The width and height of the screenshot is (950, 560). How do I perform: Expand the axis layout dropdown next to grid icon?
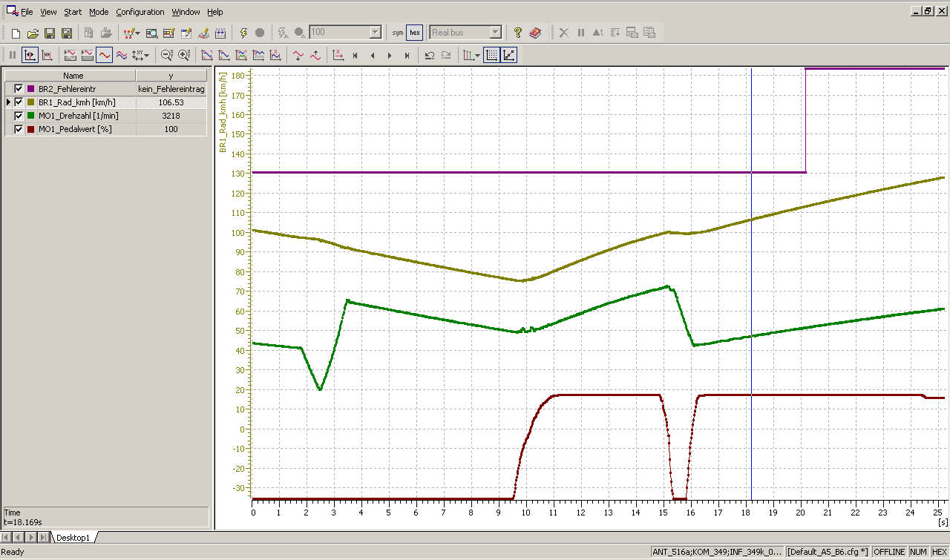(x=476, y=56)
